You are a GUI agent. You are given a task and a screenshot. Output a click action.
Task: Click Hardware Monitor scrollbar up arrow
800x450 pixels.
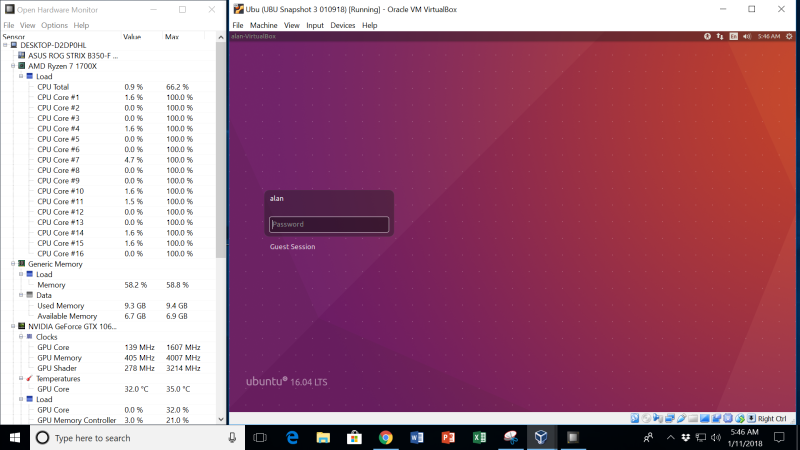(x=221, y=37)
